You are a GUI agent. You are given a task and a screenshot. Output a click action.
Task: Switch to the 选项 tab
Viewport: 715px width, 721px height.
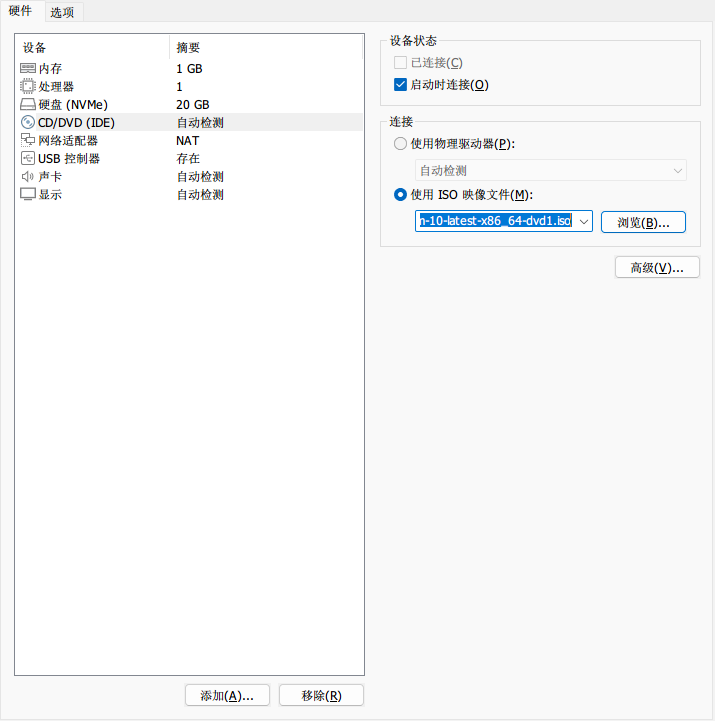(62, 12)
